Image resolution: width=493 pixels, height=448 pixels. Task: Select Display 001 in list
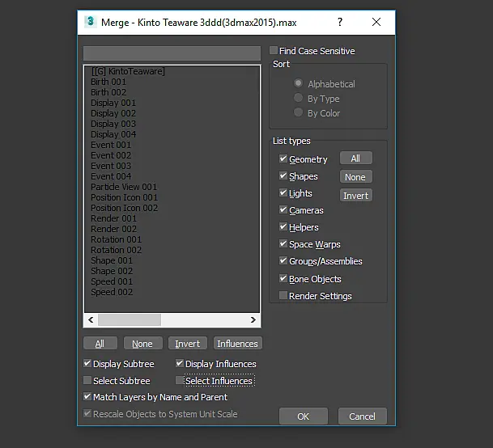(113, 103)
